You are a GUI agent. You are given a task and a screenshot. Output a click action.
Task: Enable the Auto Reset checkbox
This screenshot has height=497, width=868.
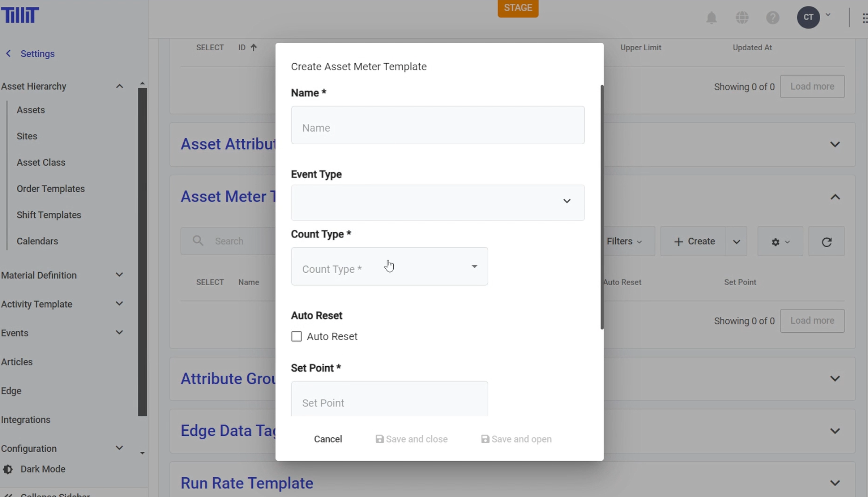point(297,337)
